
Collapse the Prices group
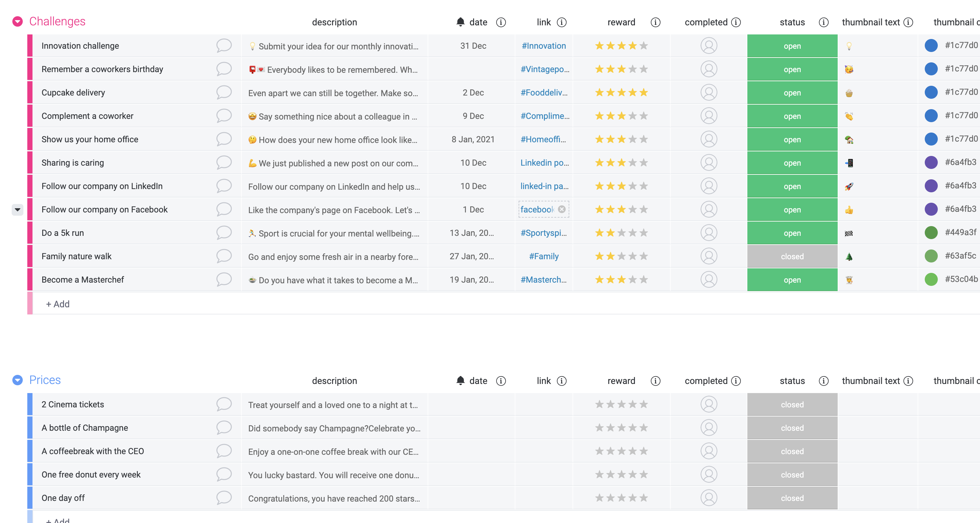pos(18,380)
